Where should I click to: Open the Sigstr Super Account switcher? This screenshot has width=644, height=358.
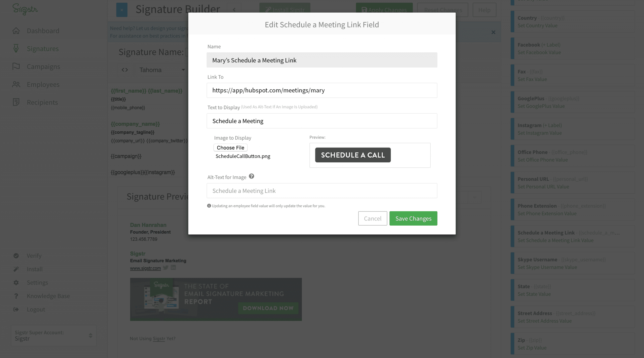[x=54, y=335]
